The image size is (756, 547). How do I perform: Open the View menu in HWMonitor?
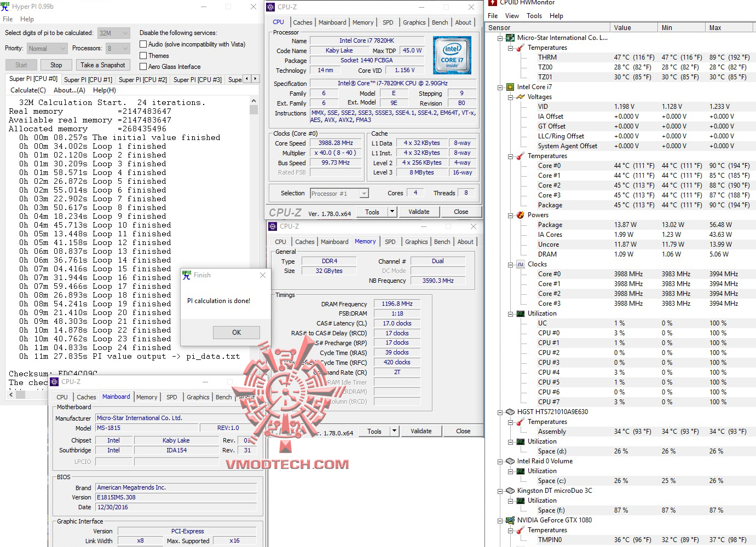click(512, 16)
